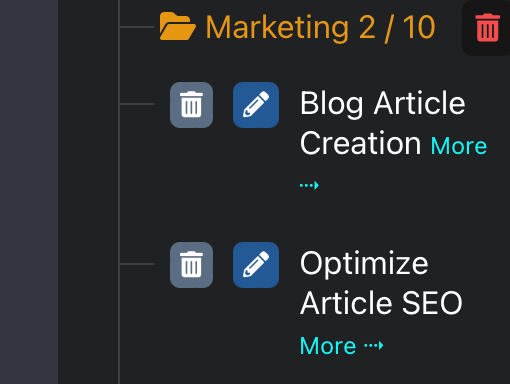The width and height of the screenshot is (510, 384).
Task: Click the tree branch line leading to Marketing
Action: [x=137, y=27]
